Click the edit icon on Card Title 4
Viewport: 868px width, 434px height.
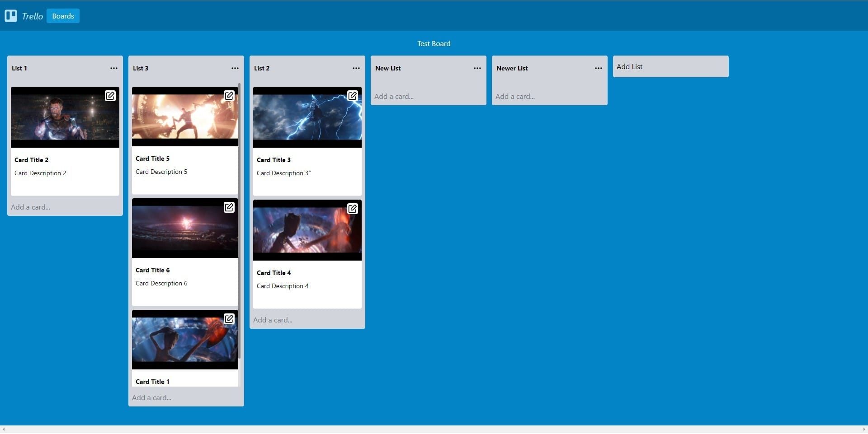click(x=353, y=209)
